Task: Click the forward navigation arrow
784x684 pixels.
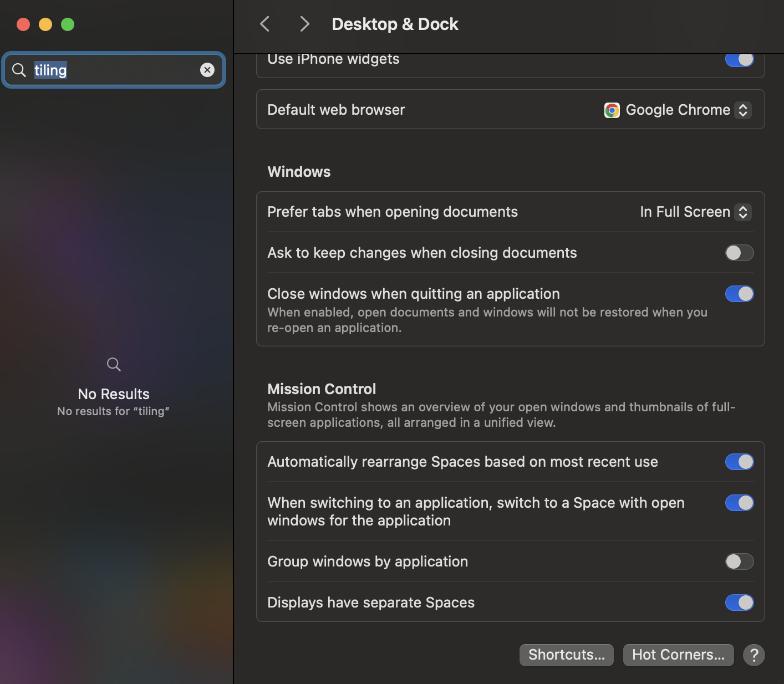Action: [x=304, y=24]
